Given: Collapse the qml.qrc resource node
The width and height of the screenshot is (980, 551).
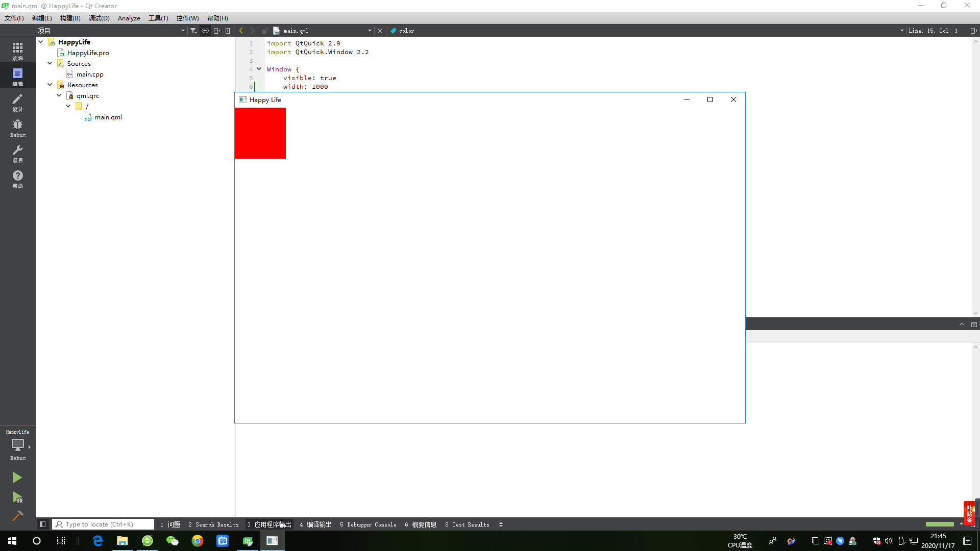Looking at the screenshot, I should [x=59, y=95].
